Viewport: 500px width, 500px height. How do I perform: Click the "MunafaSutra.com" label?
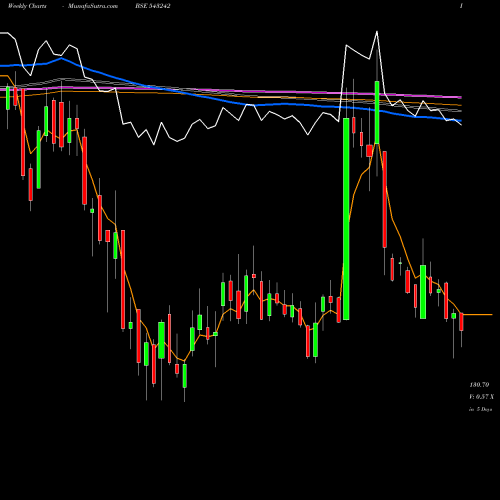[93, 6]
